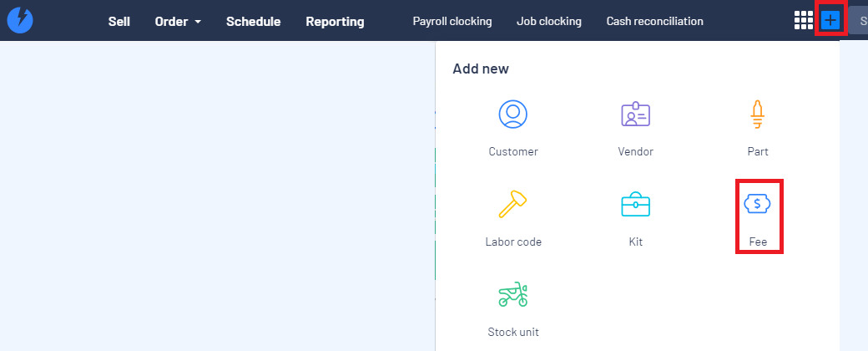Click the Stock unit label

coord(513,332)
